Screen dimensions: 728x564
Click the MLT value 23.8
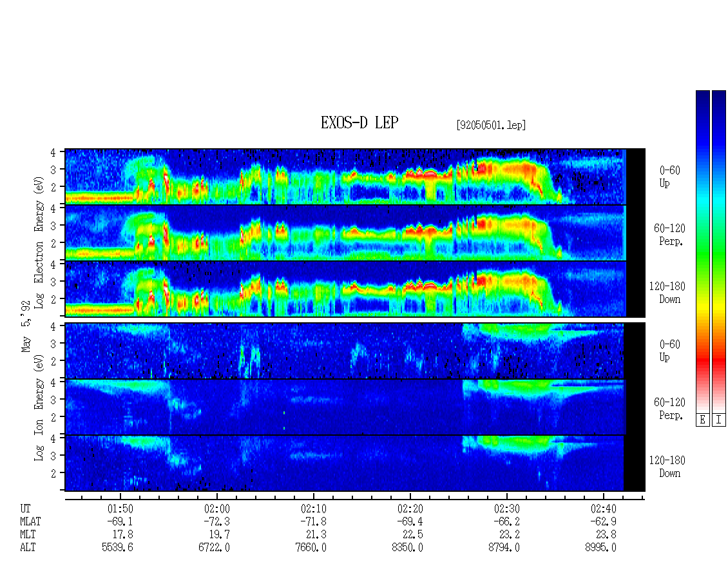coord(606,535)
